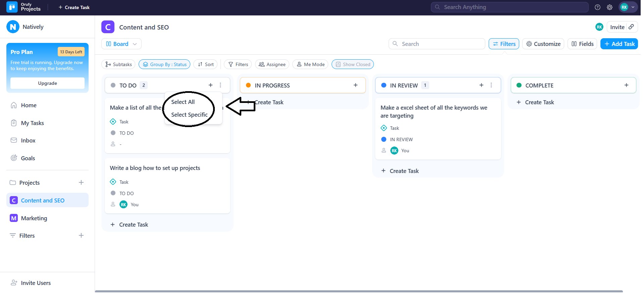Expand the RK user profile dropdown
The image size is (644, 293).
tap(628, 7)
